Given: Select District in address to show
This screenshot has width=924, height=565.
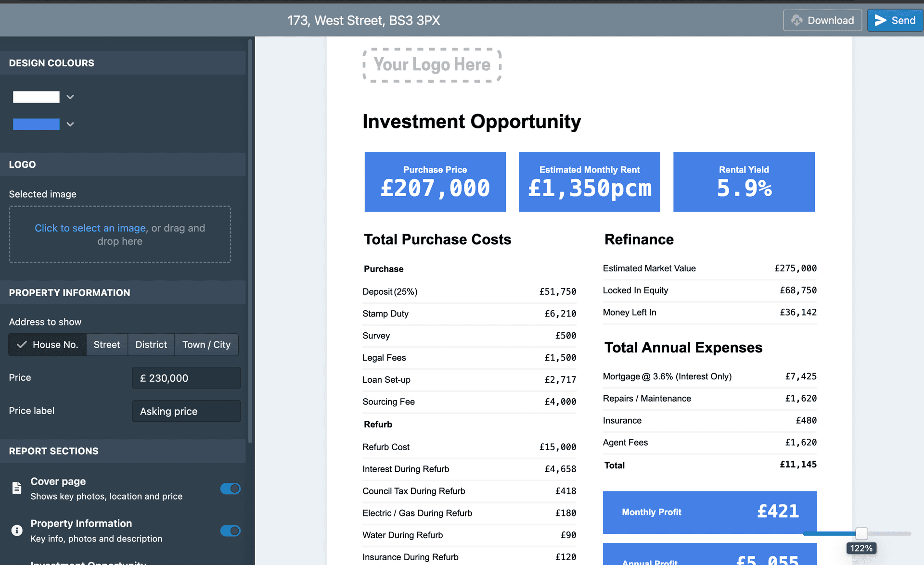Looking at the screenshot, I should point(151,345).
